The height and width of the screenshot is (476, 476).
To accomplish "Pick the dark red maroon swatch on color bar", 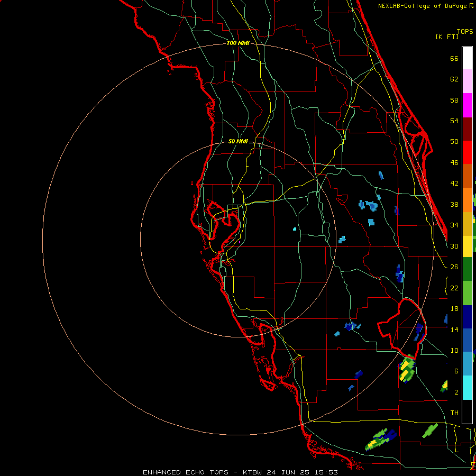I will coord(467,129).
